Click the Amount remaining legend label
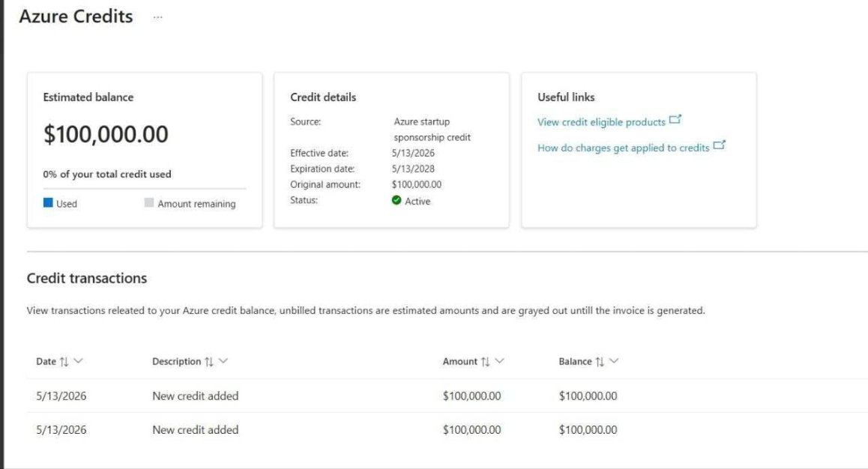The image size is (868, 469). point(196,204)
